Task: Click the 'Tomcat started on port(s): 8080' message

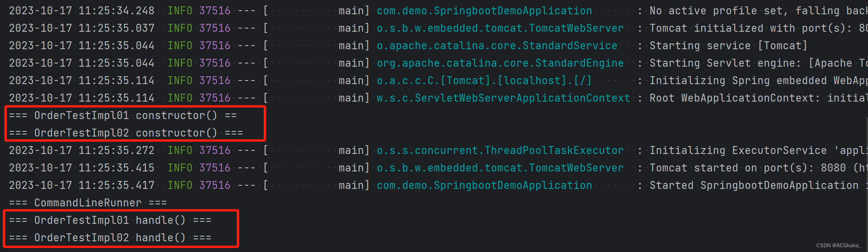Action: pyautogui.click(x=759, y=168)
